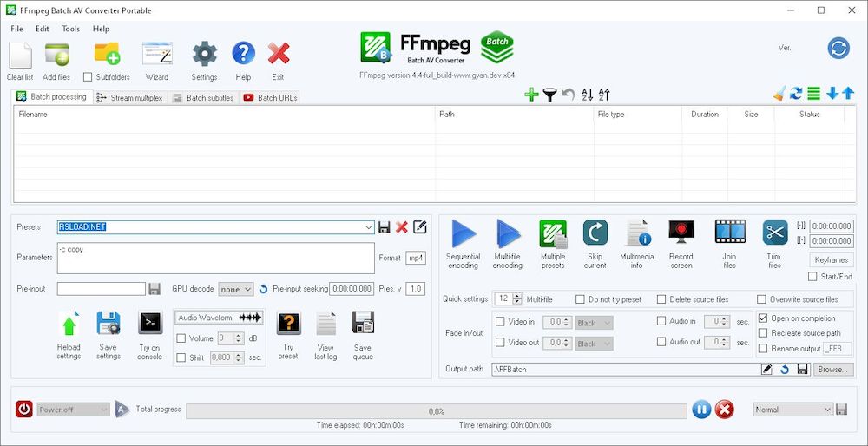
Task: Open the Edit menu
Action: coord(42,29)
